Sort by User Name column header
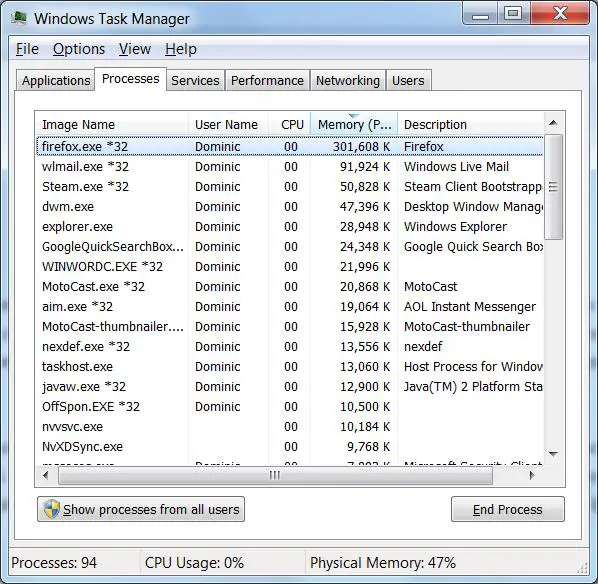 point(228,124)
